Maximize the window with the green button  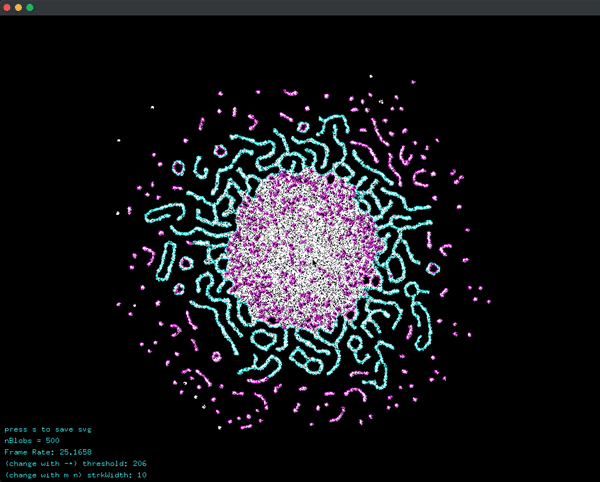pyautogui.click(x=30, y=7)
